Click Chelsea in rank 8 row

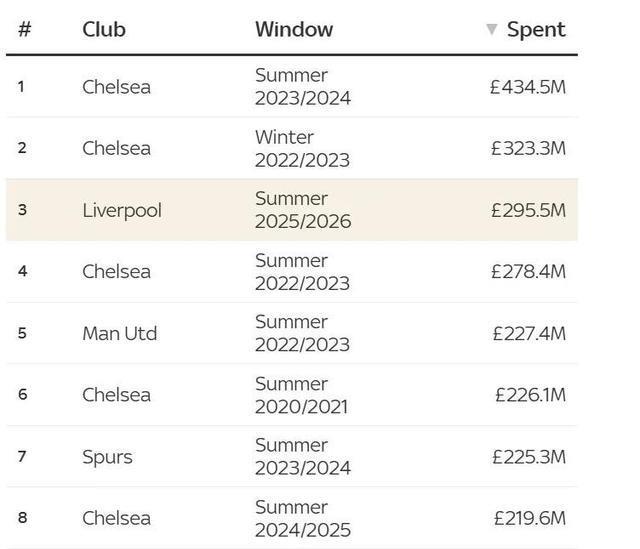tap(116, 518)
